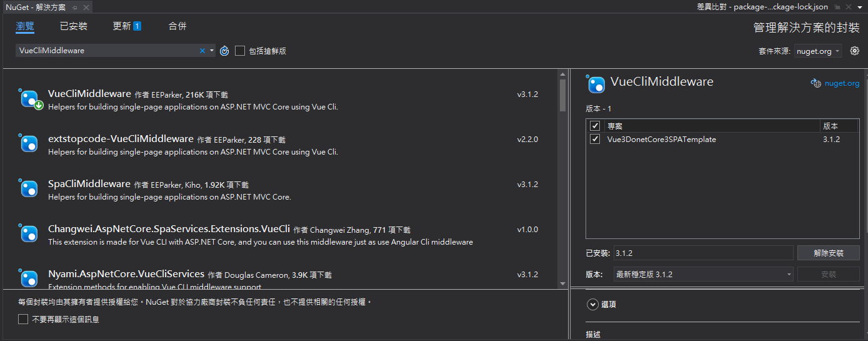The image size is (868, 341).
Task: Click the VueCliMiddleware package icon in results list
Action: click(30, 99)
